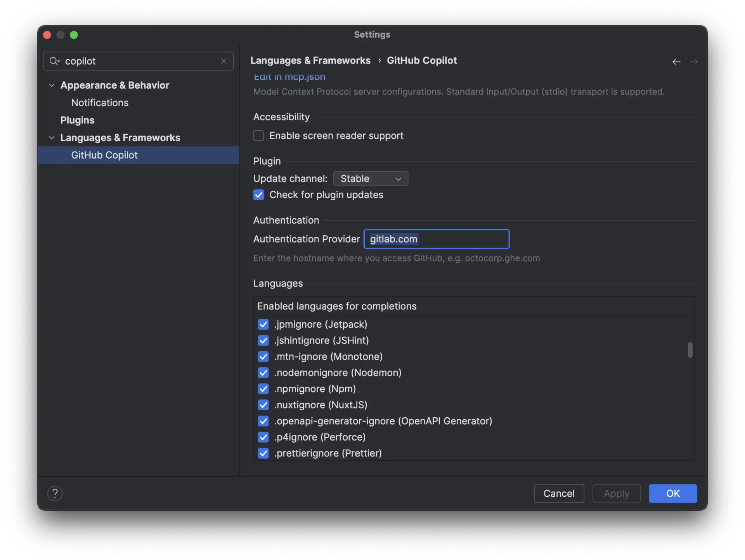
Task: Close the Settings window with red button
Action: click(x=47, y=35)
